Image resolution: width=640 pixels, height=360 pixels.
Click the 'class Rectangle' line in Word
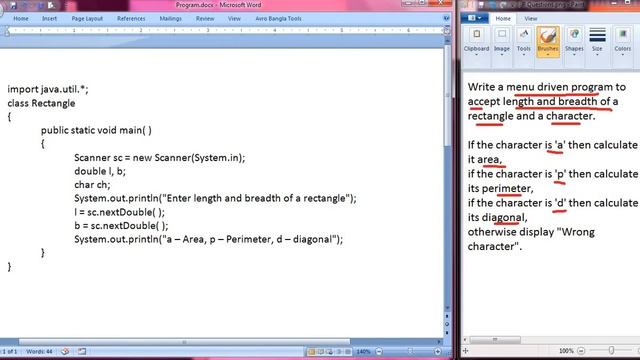[41, 103]
